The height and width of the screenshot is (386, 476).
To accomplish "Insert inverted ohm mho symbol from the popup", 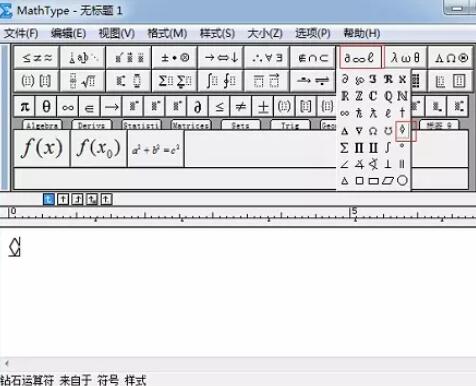I will pos(388,130).
